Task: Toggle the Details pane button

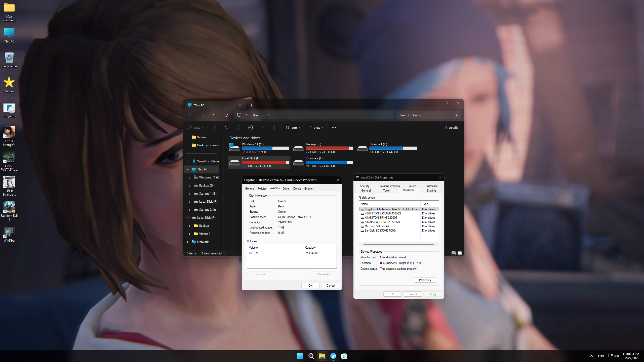Action: [x=450, y=128]
